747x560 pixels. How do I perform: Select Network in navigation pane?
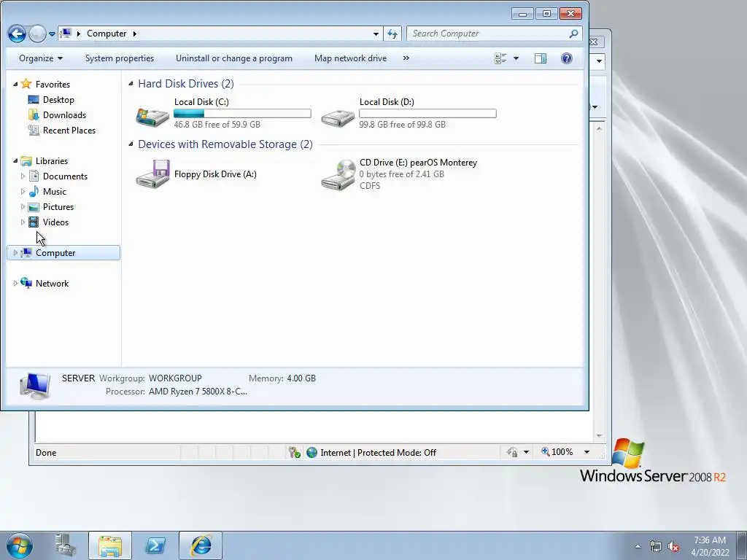click(x=52, y=284)
